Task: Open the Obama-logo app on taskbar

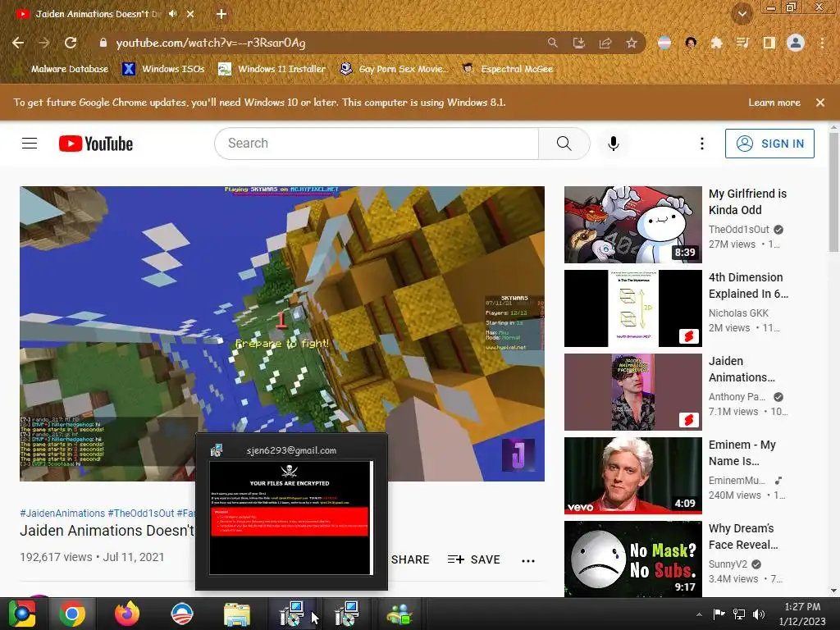Action: click(181, 614)
